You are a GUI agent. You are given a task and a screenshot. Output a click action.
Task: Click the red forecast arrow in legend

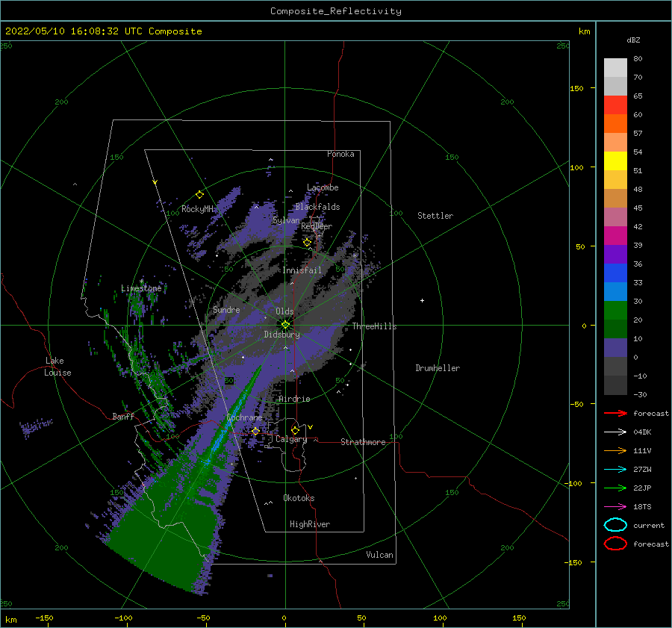(x=615, y=413)
